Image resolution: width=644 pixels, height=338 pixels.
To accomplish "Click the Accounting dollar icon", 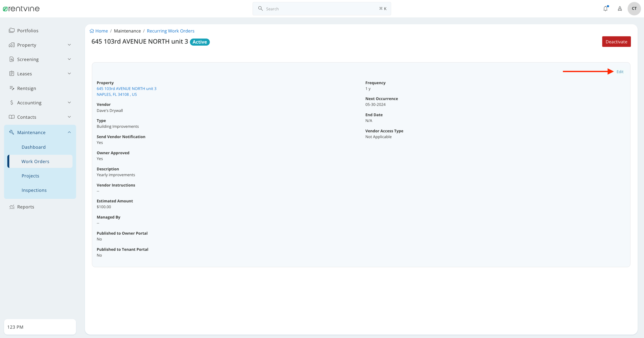I will pyautogui.click(x=12, y=102).
